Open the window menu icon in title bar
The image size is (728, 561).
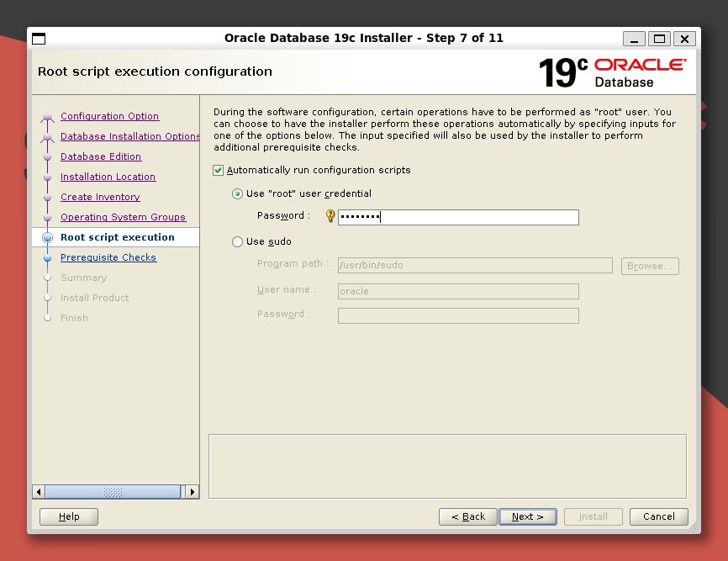point(39,39)
